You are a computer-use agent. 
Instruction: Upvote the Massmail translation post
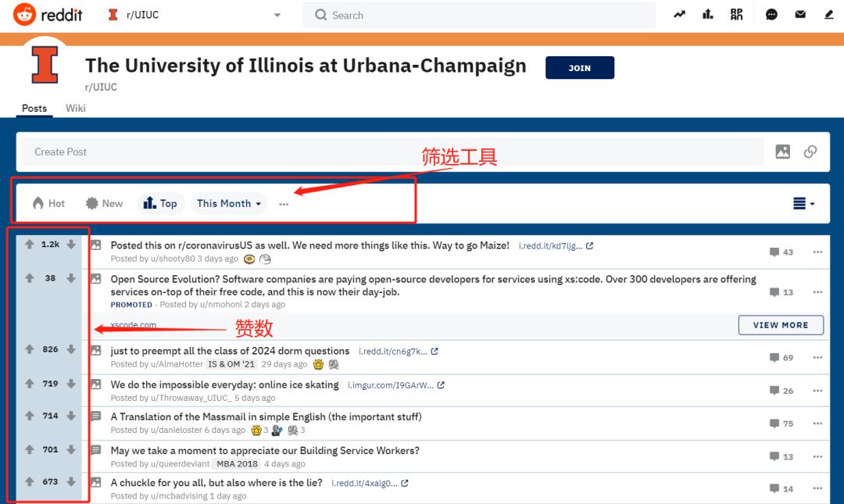coord(30,416)
